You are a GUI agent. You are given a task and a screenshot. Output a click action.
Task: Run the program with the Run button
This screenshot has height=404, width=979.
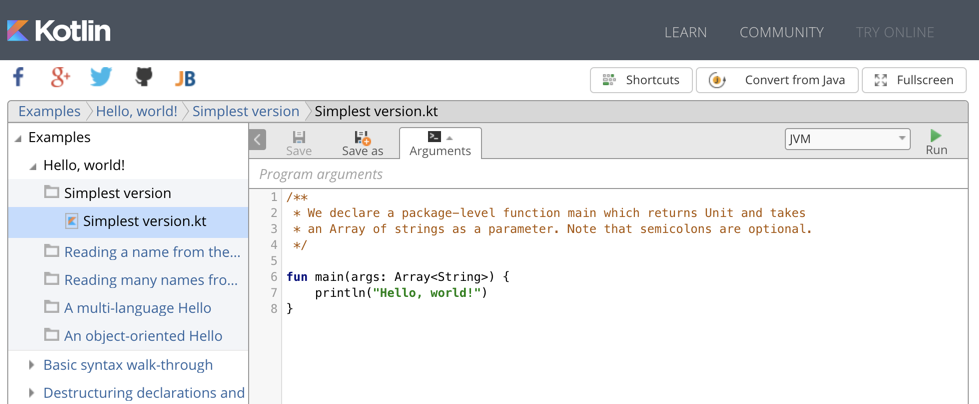936,142
